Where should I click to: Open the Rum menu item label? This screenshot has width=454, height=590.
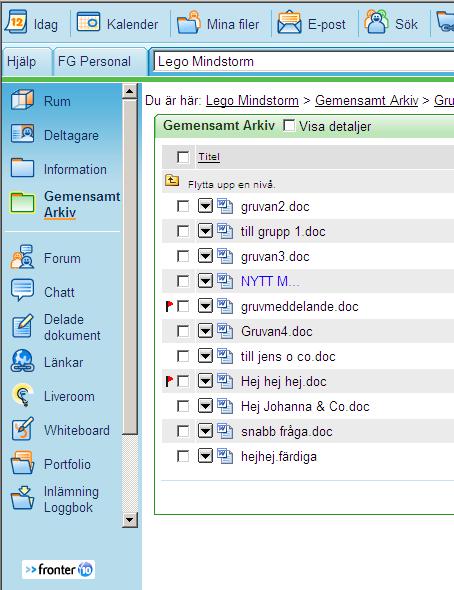point(57,101)
